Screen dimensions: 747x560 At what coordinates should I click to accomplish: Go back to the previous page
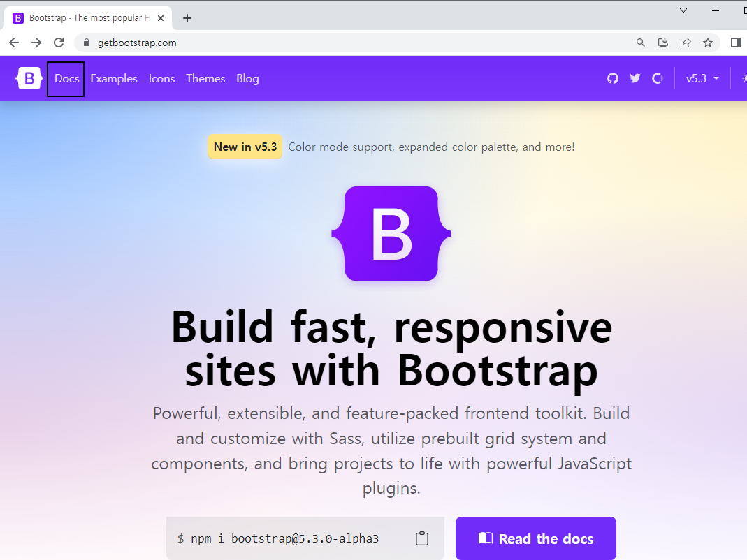coord(14,43)
